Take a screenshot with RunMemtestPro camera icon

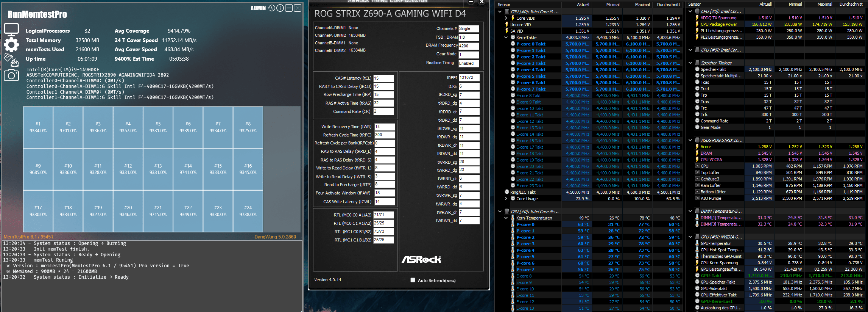pos(11,75)
